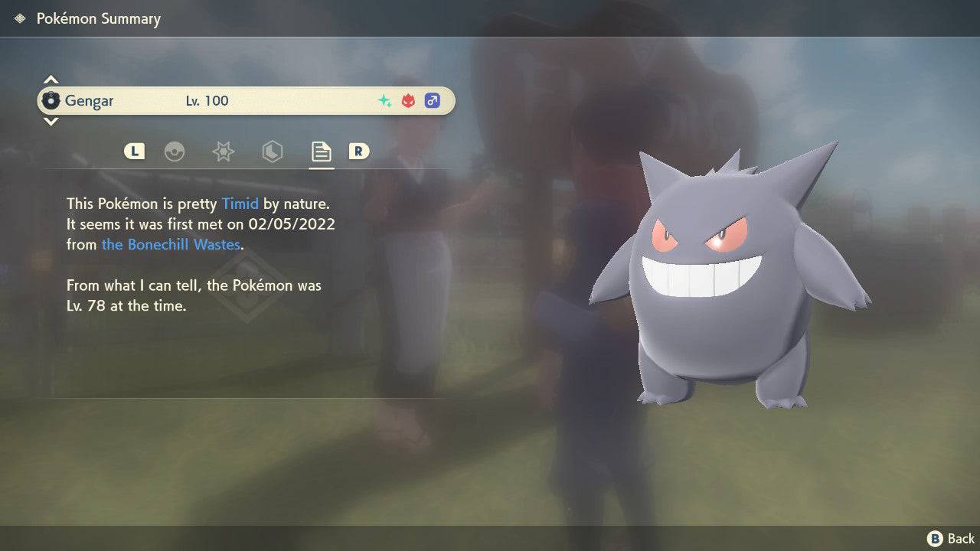Viewport: 980px width, 551px height.
Task: Open the star-shaped stats tab
Action: 223,152
